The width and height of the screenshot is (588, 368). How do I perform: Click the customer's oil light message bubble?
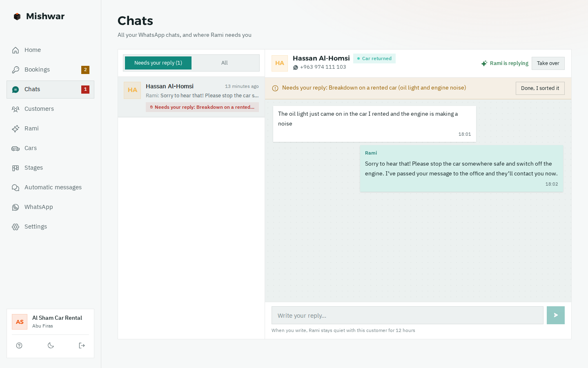click(x=374, y=124)
